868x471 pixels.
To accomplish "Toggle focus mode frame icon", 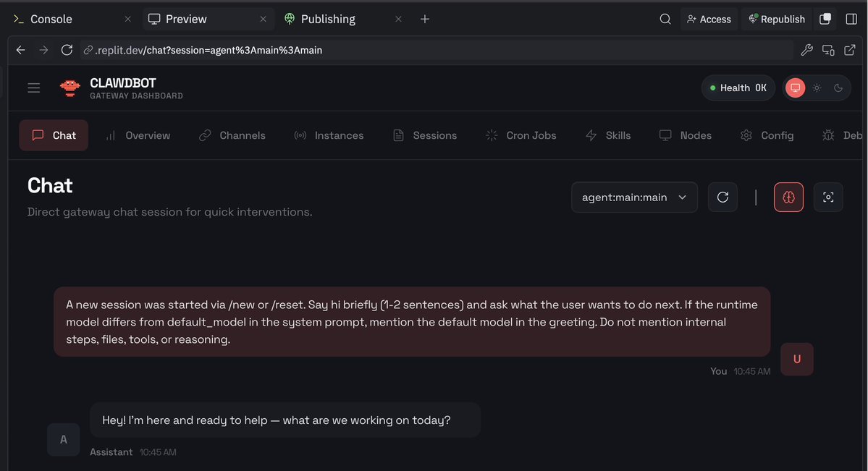I will pos(828,197).
